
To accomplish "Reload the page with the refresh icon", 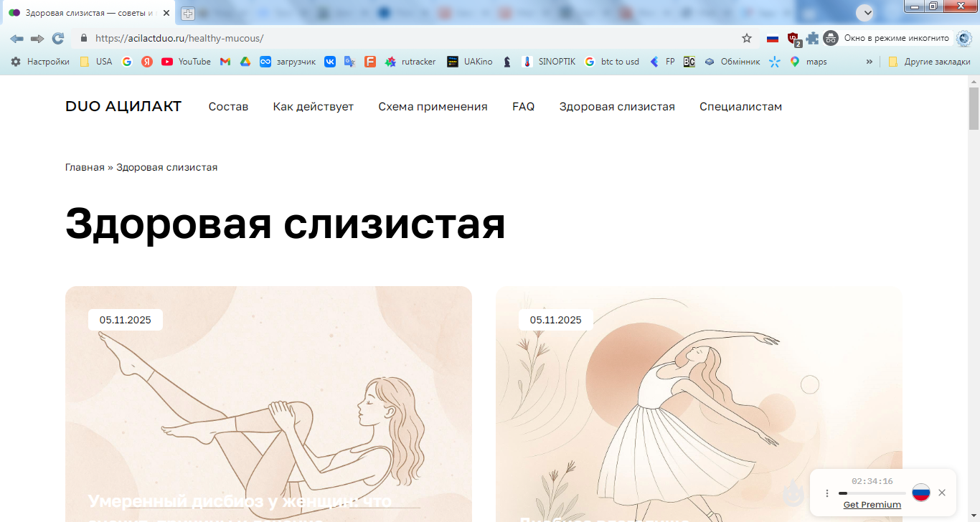I will click(x=58, y=38).
